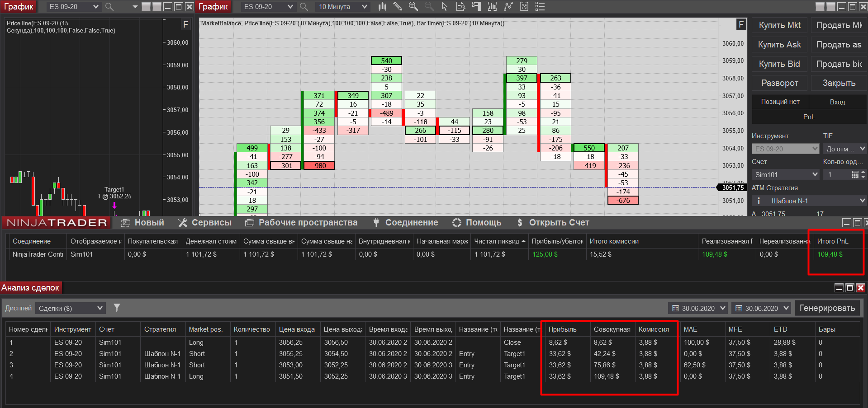Click the 3051,75 current price marker
The height and width of the screenshot is (408, 868).
732,188
